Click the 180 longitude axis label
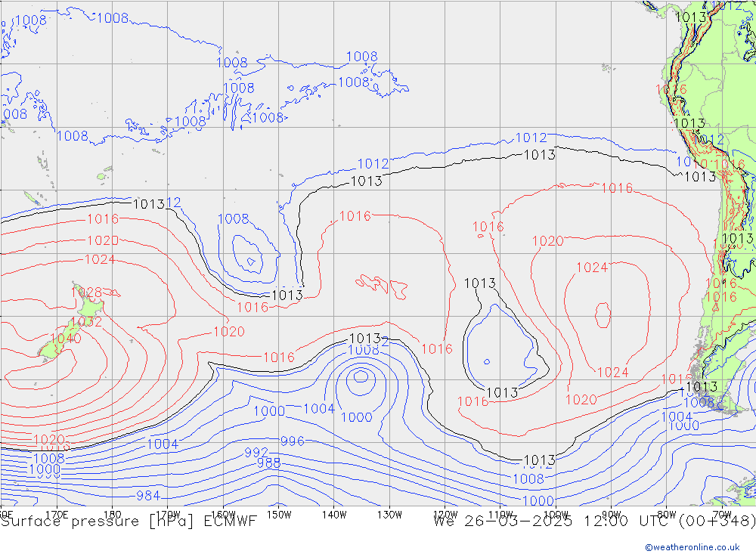756x554 pixels. 113,515
